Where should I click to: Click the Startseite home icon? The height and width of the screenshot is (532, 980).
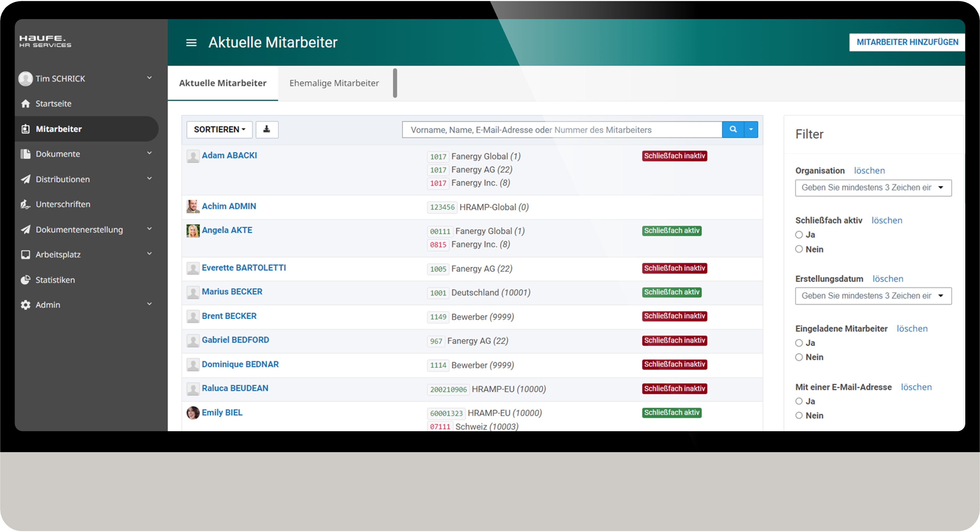[25, 103]
